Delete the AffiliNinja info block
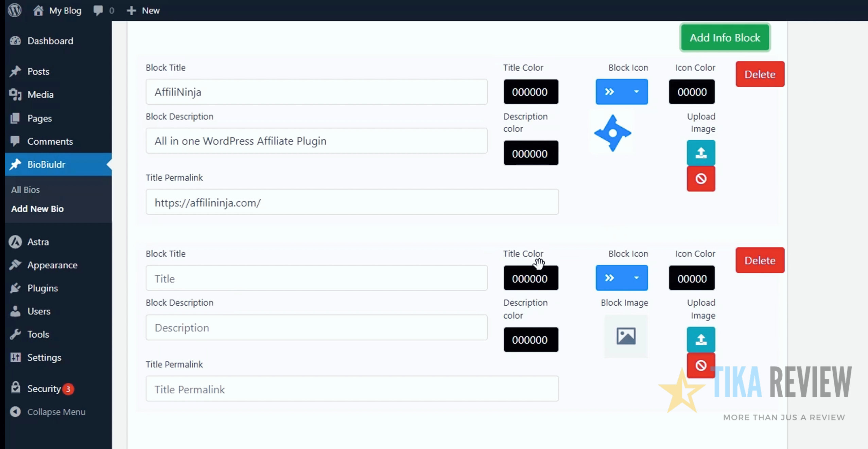This screenshot has width=868, height=449. [760, 74]
